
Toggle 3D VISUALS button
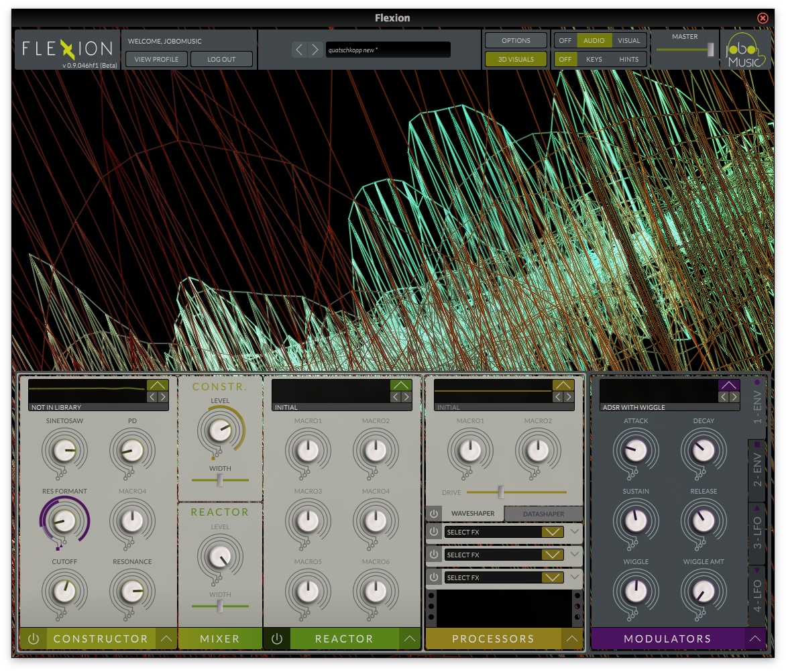click(516, 59)
